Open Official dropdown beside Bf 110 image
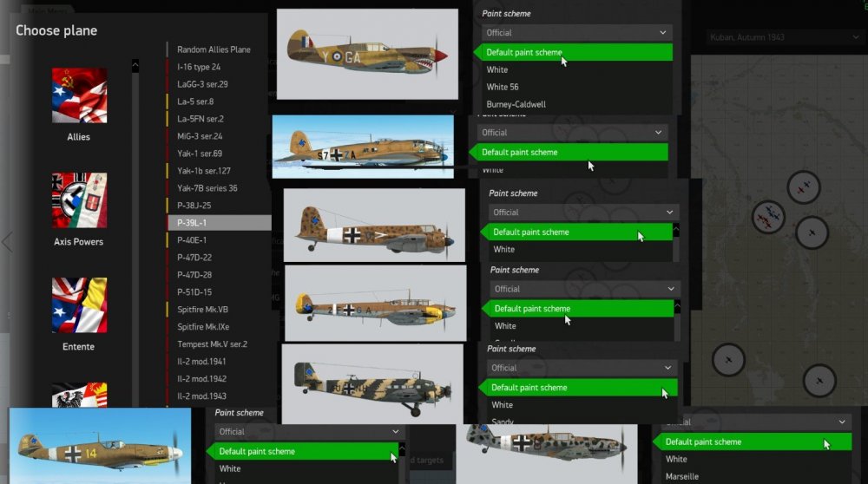Image resolution: width=868 pixels, height=484 pixels. 584,289
